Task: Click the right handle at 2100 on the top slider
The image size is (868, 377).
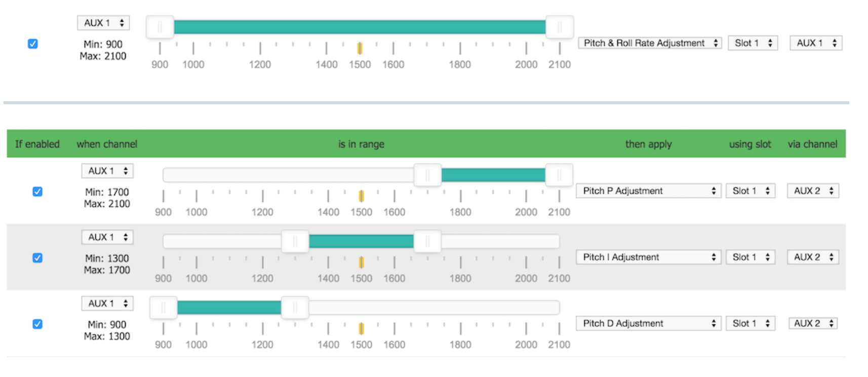Action: [560, 27]
